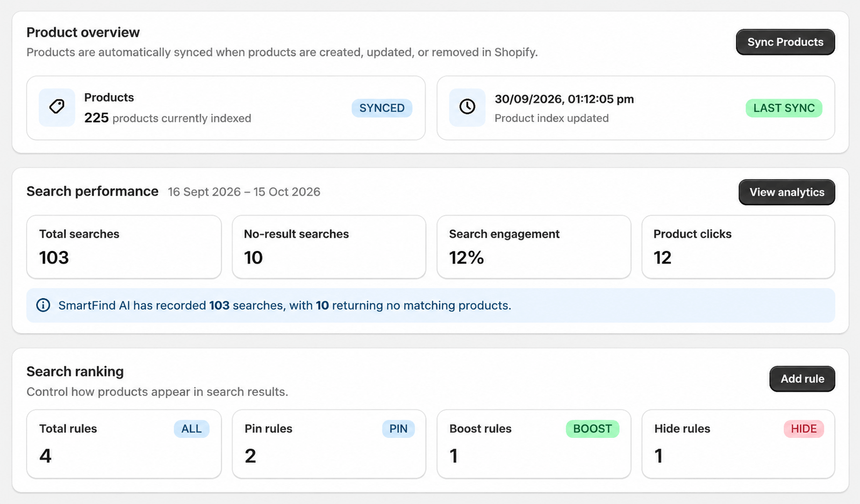
Task: Click the Pin rules card label
Action: point(268,429)
